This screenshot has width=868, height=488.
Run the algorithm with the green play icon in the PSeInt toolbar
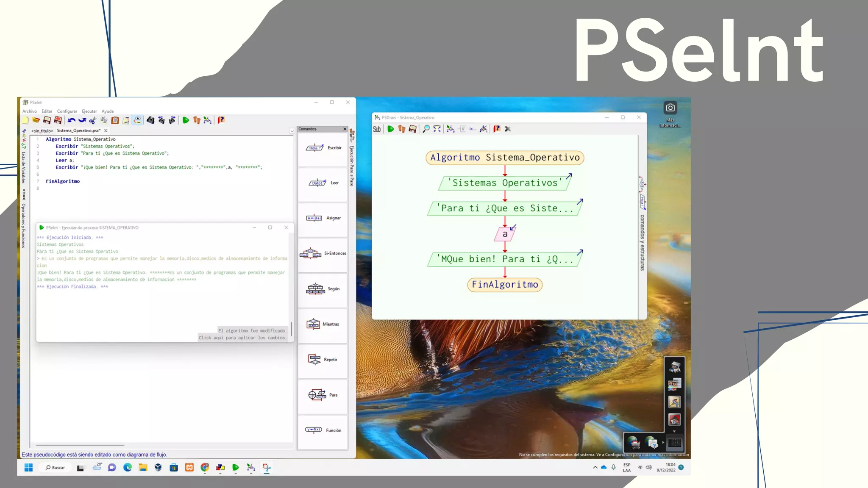186,120
